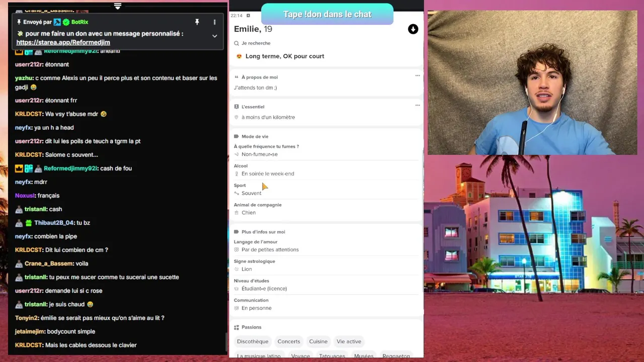Viewport: 644px width, 362px height.
Task: Click the Crane_a_Bassem username saying voila
Action: [48, 263]
